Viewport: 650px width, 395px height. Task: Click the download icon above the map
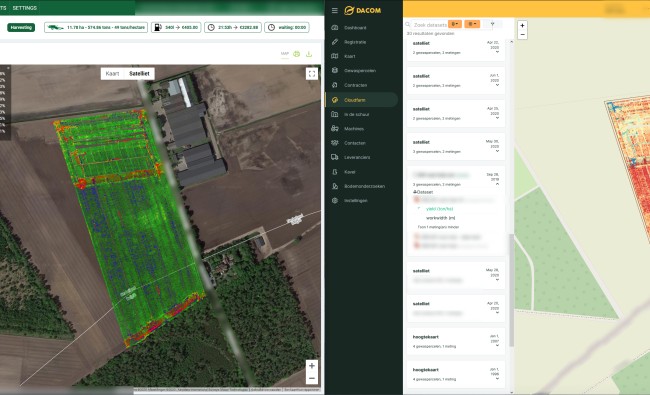click(x=309, y=54)
